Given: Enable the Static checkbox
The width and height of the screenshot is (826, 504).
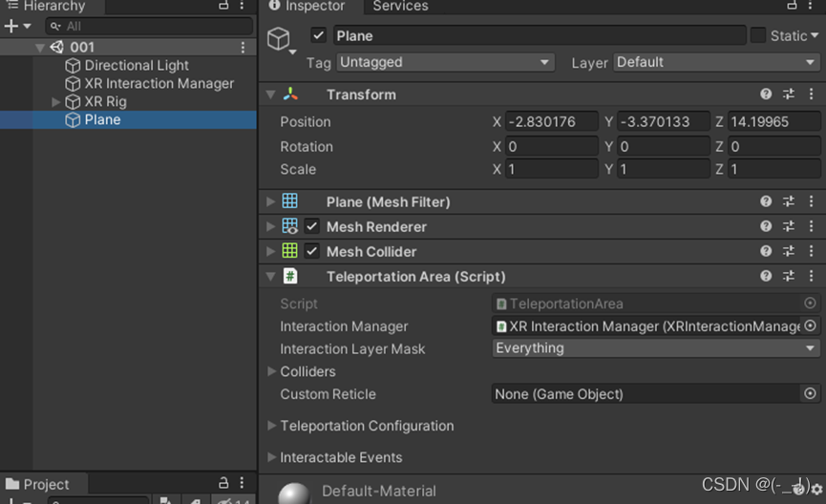Looking at the screenshot, I should pos(757,36).
